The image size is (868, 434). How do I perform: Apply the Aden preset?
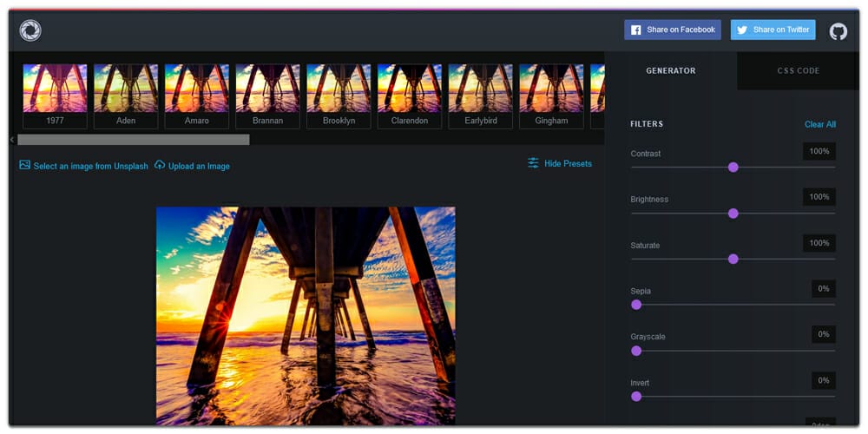tap(126, 96)
